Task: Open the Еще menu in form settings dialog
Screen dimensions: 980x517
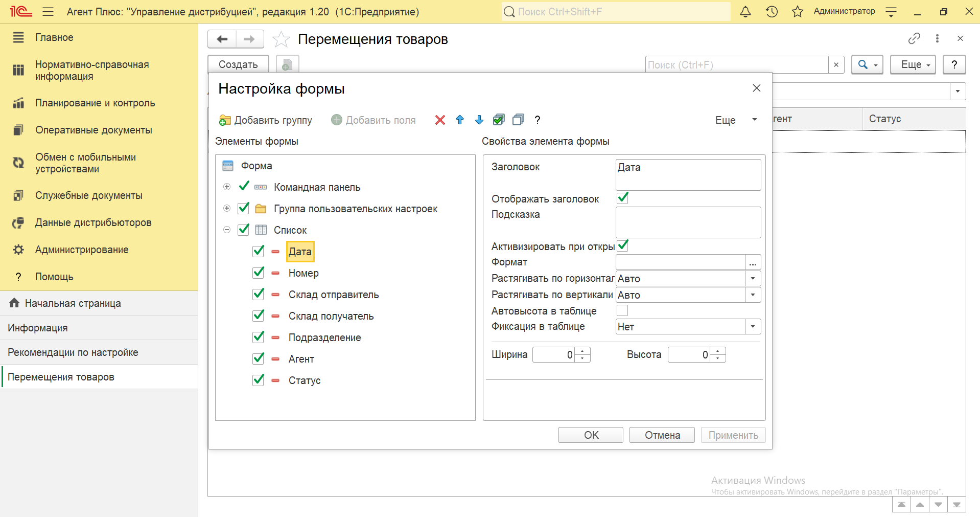Action: tap(736, 120)
